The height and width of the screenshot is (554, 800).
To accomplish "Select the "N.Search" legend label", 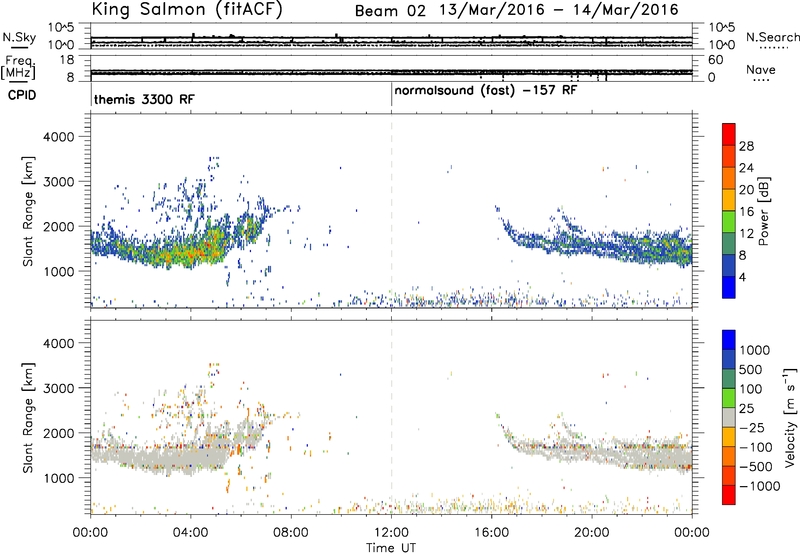I will 772,37.
